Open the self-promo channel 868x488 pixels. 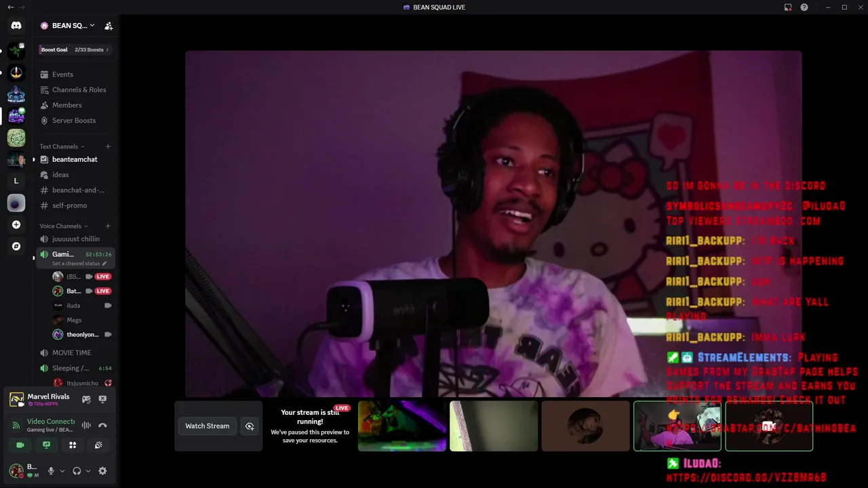coord(75,205)
